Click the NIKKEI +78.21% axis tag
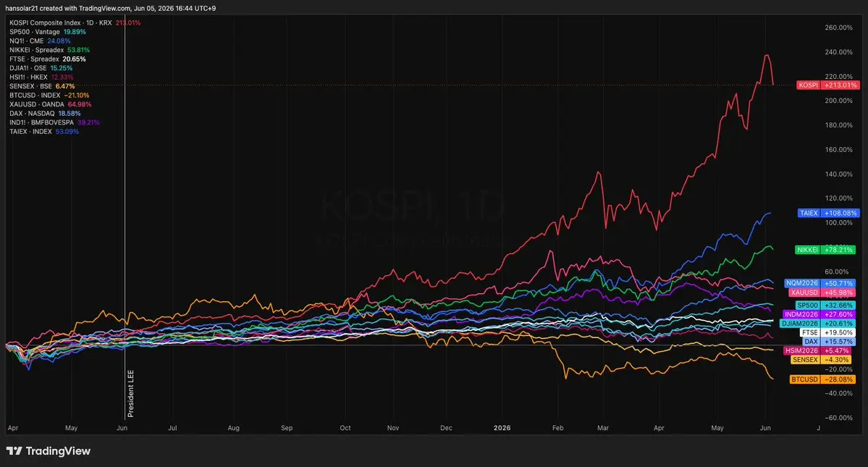 pyautogui.click(x=825, y=250)
